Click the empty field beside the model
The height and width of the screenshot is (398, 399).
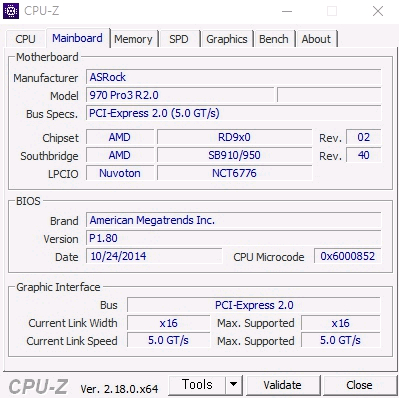(x=329, y=95)
